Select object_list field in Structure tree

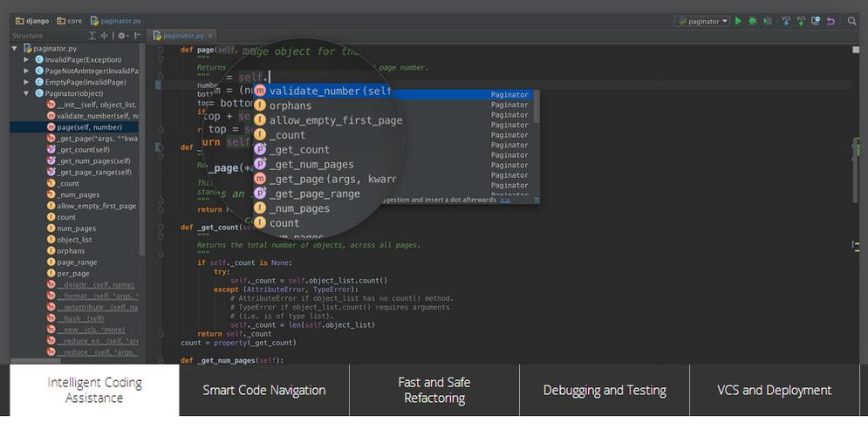[x=69, y=240]
